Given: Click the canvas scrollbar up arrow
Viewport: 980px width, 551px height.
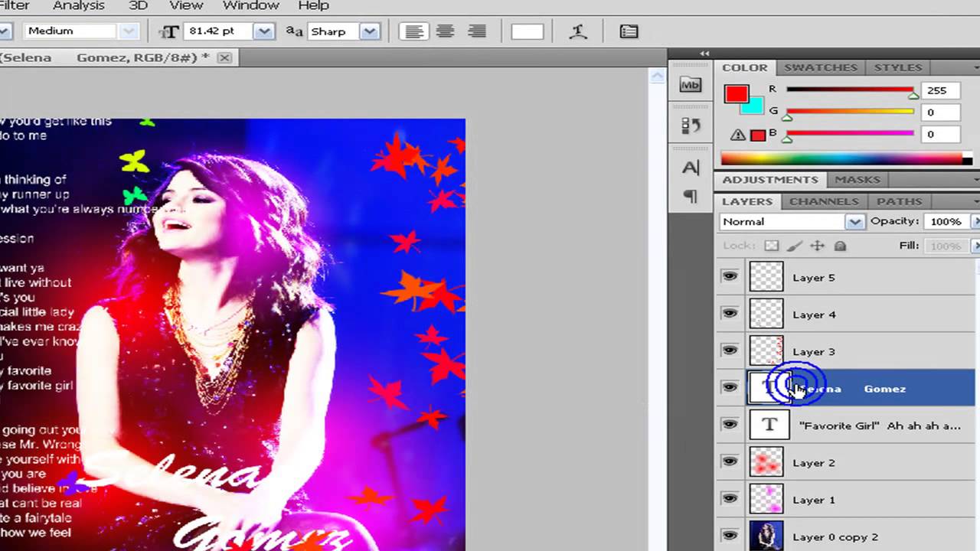Looking at the screenshot, I should [x=657, y=77].
